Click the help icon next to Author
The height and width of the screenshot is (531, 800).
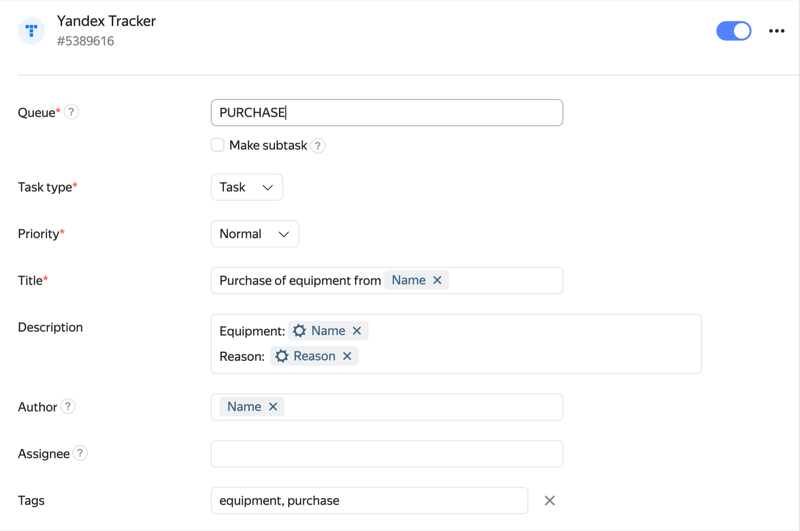pos(68,407)
